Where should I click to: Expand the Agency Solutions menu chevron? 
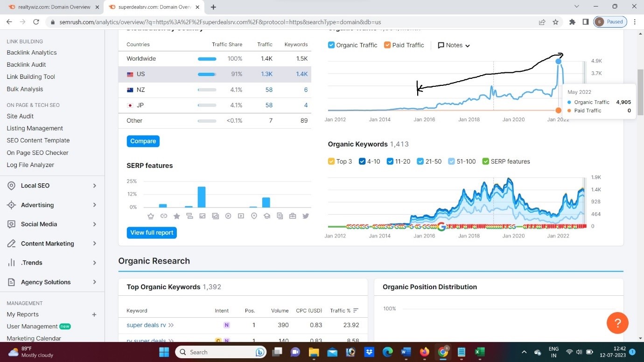tap(94, 282)
